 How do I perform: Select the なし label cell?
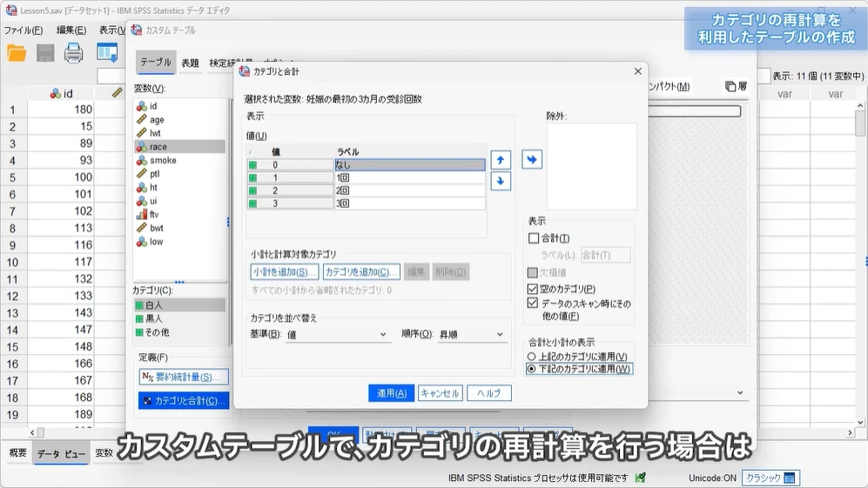[409, 164]
